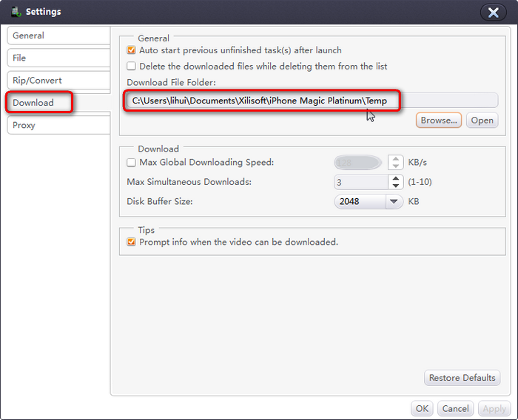Screen dimensions: 518x420
Task: Enable deleting downloaded files with list removal
Action: tap(132, 66)
